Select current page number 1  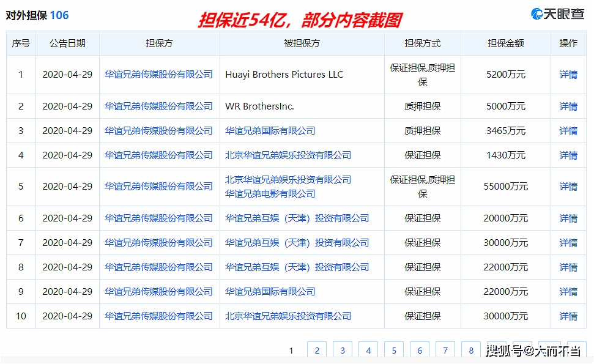pos(291,351)
